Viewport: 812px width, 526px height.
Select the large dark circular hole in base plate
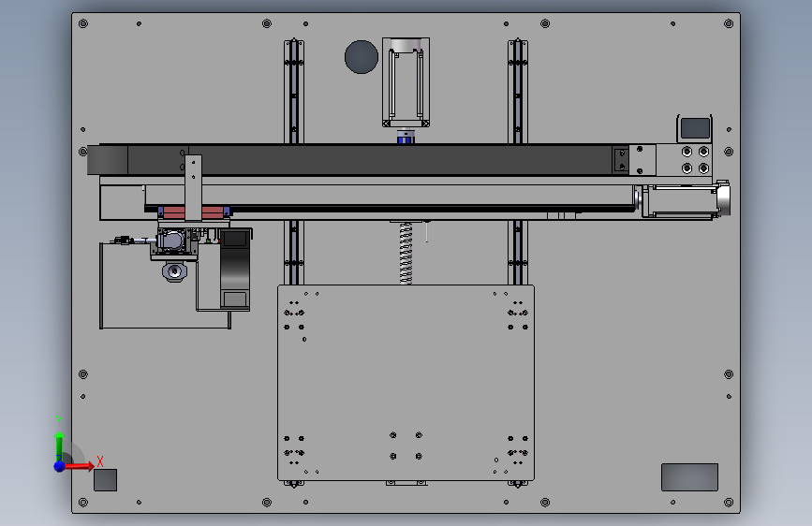tap(362, 57)
